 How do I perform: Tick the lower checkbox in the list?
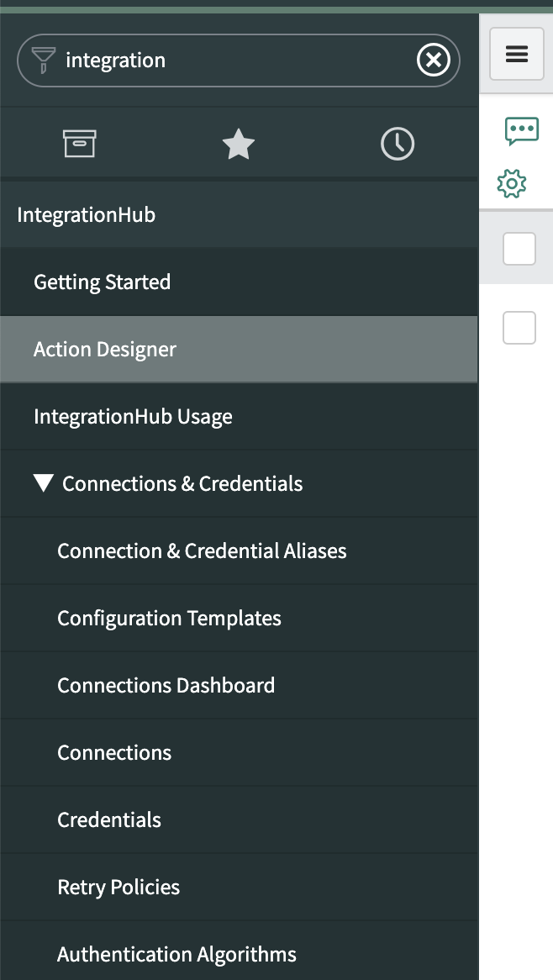[519, 327]
